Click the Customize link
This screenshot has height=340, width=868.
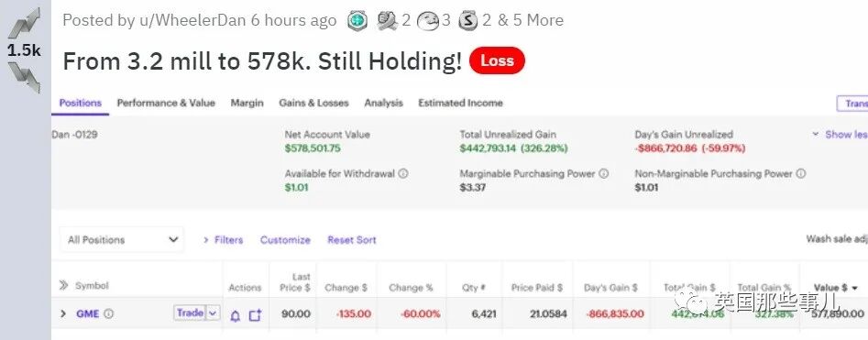[x=285, y=240]
